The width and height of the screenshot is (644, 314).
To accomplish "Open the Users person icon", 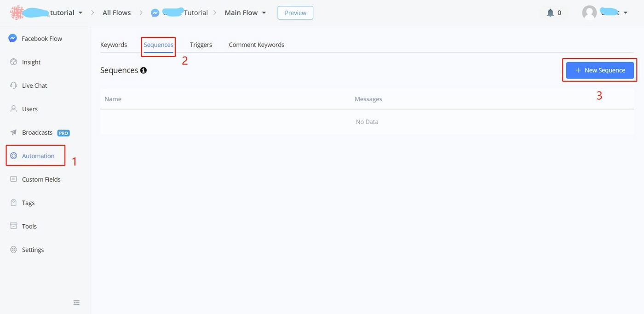I will click(13, 109).
